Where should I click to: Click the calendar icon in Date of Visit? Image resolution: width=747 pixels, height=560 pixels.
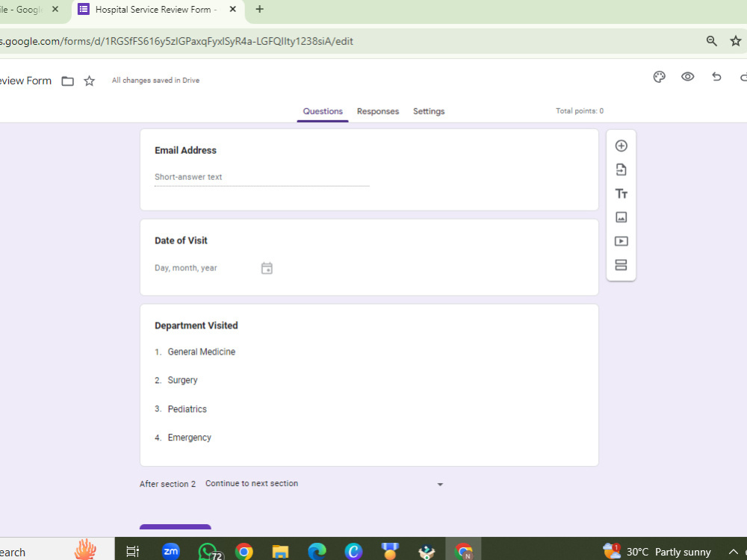click(267, 268)
